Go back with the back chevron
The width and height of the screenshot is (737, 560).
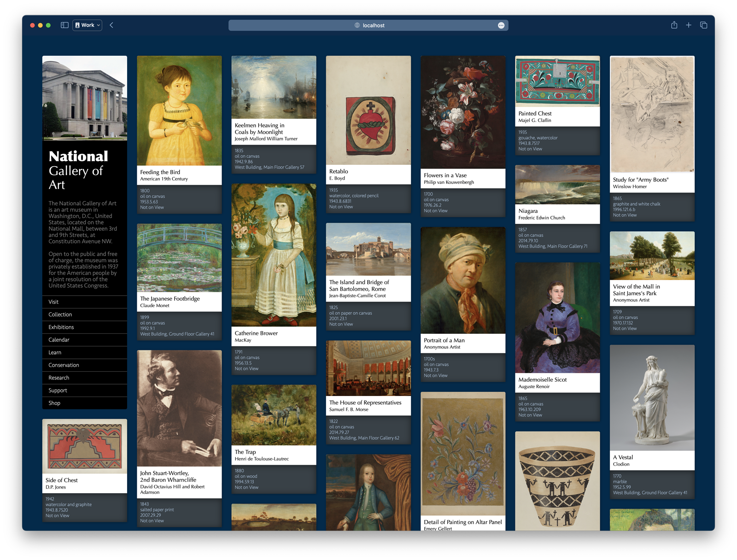pyautogui.click(x=111, y=25)
